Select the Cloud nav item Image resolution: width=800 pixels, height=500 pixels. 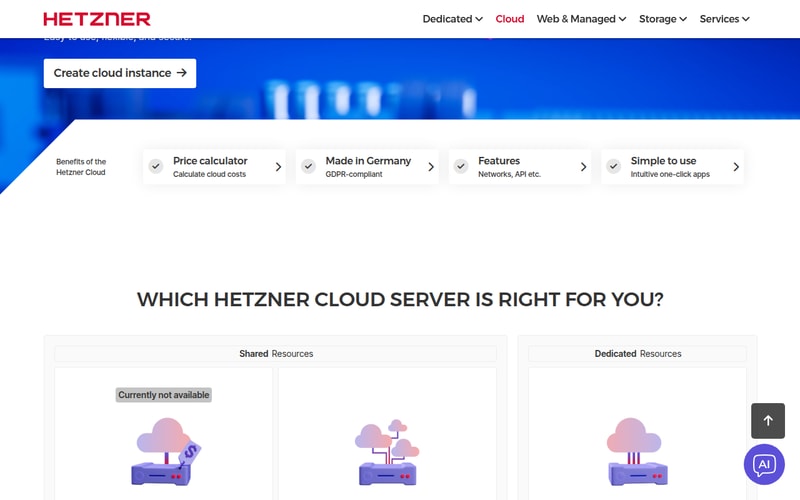coord(510,19)
